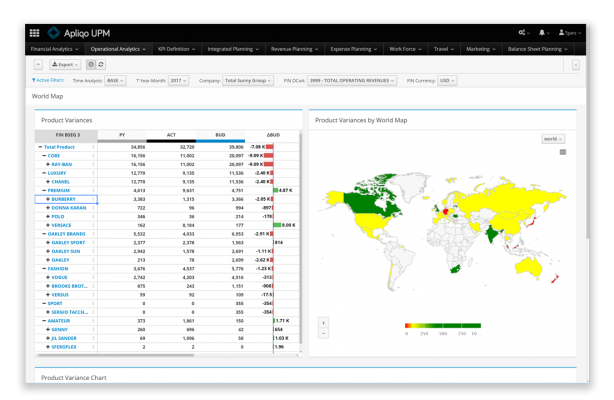This screenshot has width=614, height=400.
Task: Collapse the toolbar with up-arrow button
Action: click(x=38, y=65)
